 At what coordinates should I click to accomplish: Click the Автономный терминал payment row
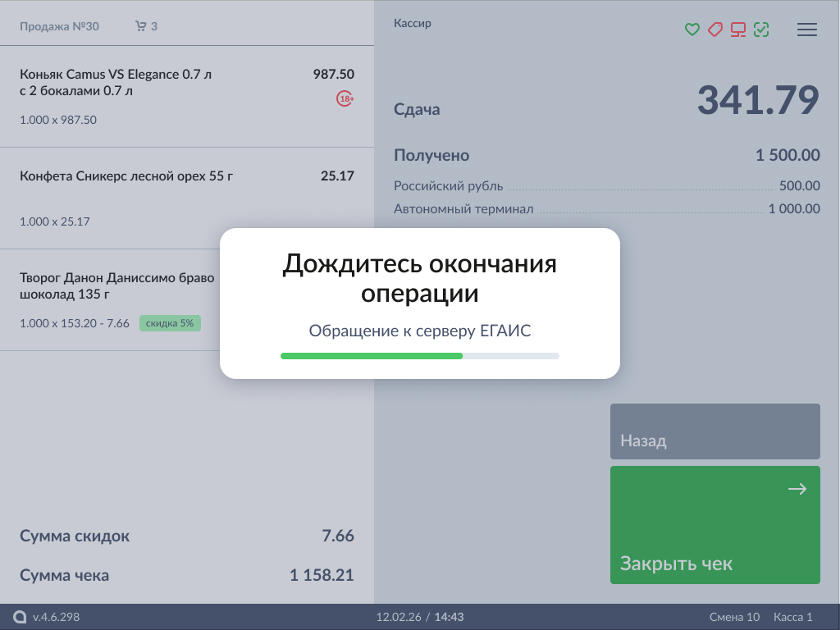(606, 209)
